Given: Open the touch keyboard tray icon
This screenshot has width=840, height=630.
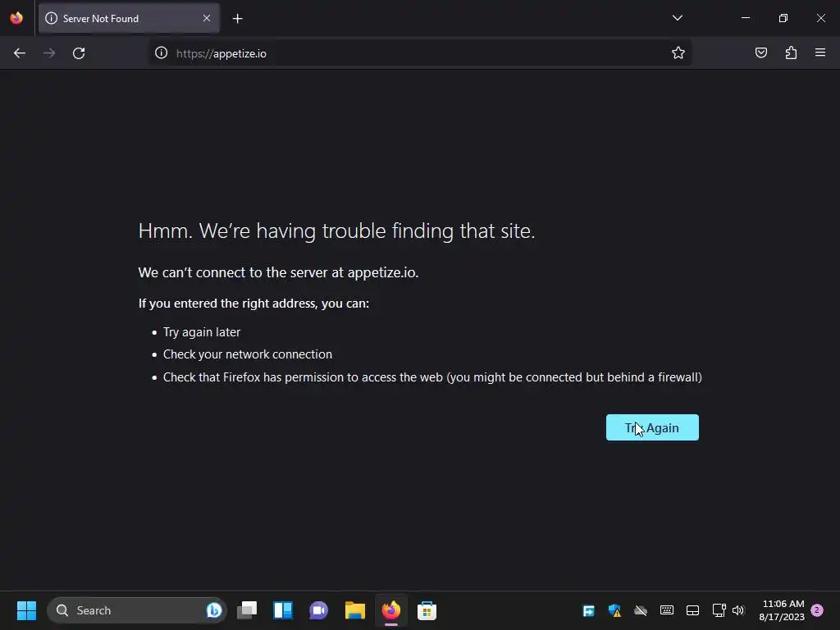Looking at the screenshot, I should coord(666,610).
